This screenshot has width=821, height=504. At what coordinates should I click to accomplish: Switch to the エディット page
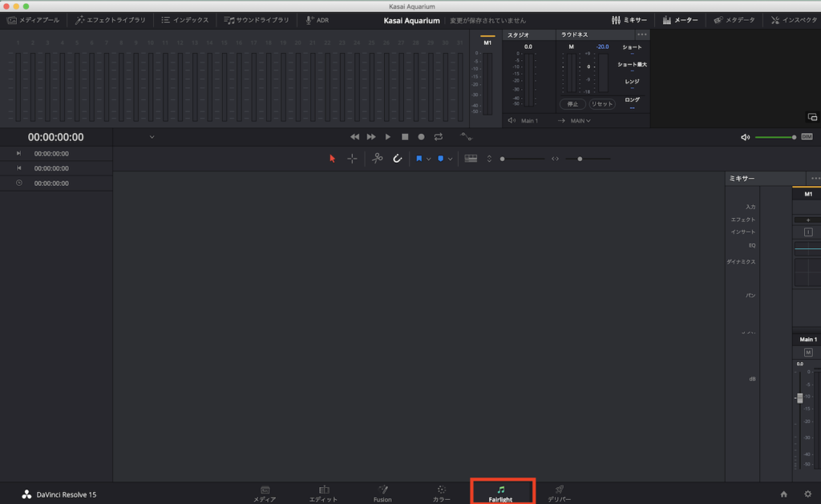(x=324, y=494)
